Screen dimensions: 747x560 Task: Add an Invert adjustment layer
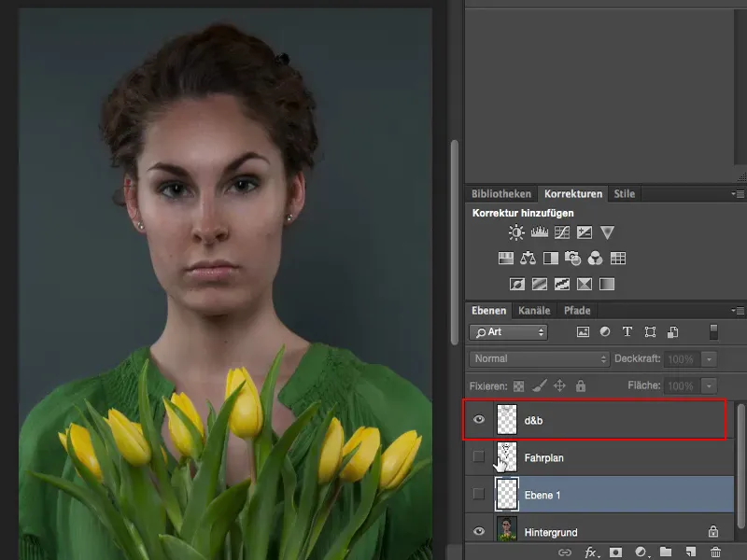(517, 285)
